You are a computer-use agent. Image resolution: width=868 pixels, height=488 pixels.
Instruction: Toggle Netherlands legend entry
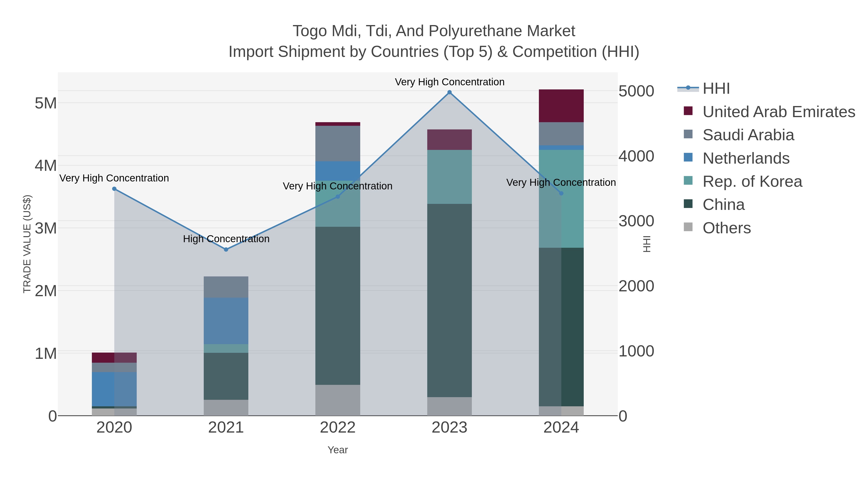click(x=736, y=158)
